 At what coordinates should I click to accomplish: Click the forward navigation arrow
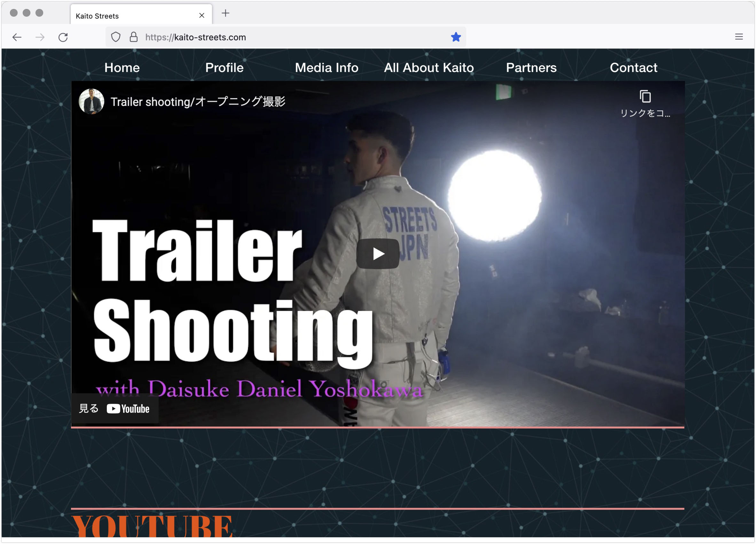(x=40, y=37)
